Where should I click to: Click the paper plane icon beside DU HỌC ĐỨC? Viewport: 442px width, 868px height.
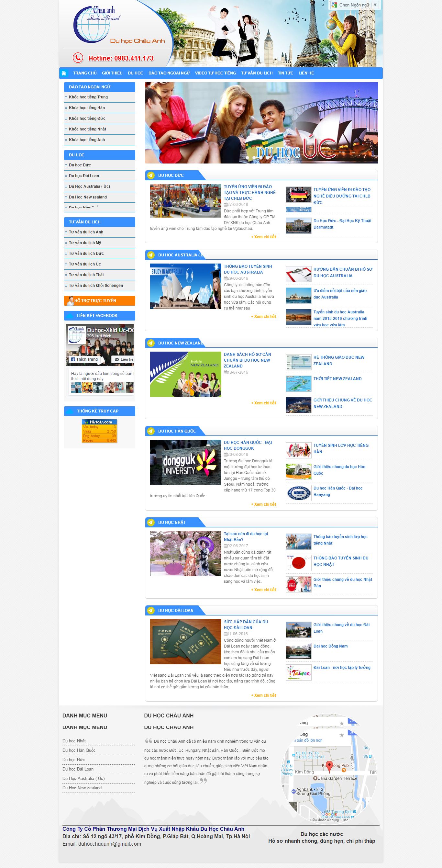[151, 175]
